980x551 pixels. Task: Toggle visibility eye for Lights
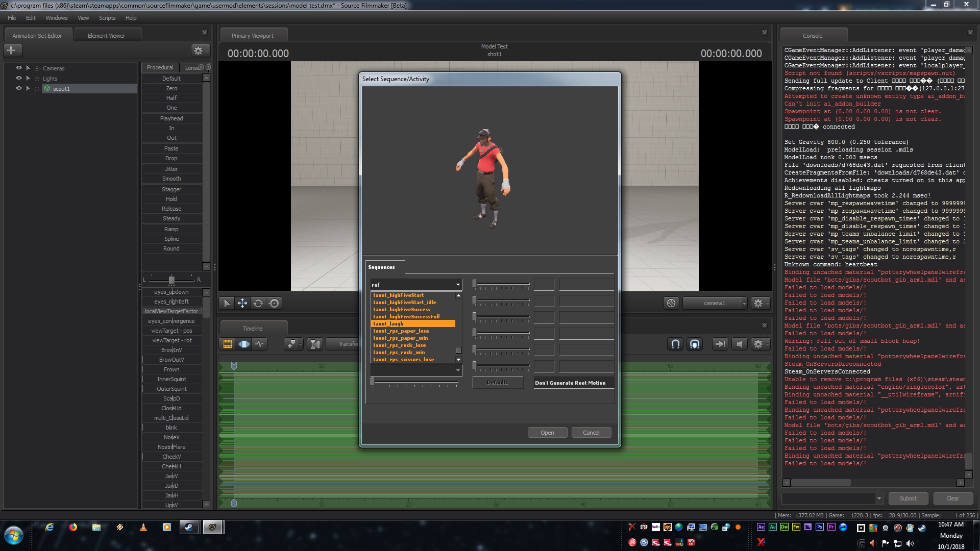point(19,78)
